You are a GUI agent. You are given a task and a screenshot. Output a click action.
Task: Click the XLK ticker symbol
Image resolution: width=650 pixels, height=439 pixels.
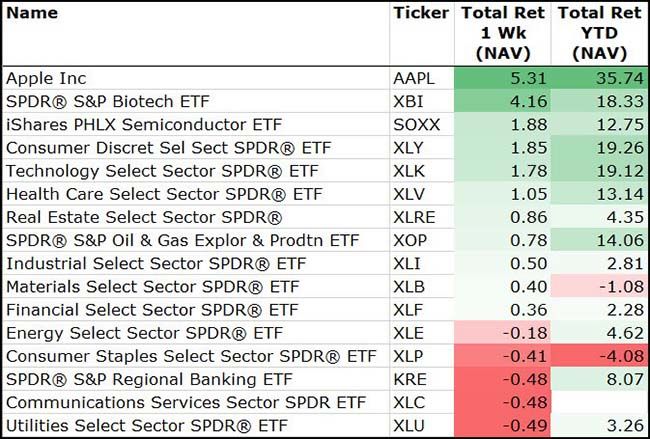coord(411,171)
